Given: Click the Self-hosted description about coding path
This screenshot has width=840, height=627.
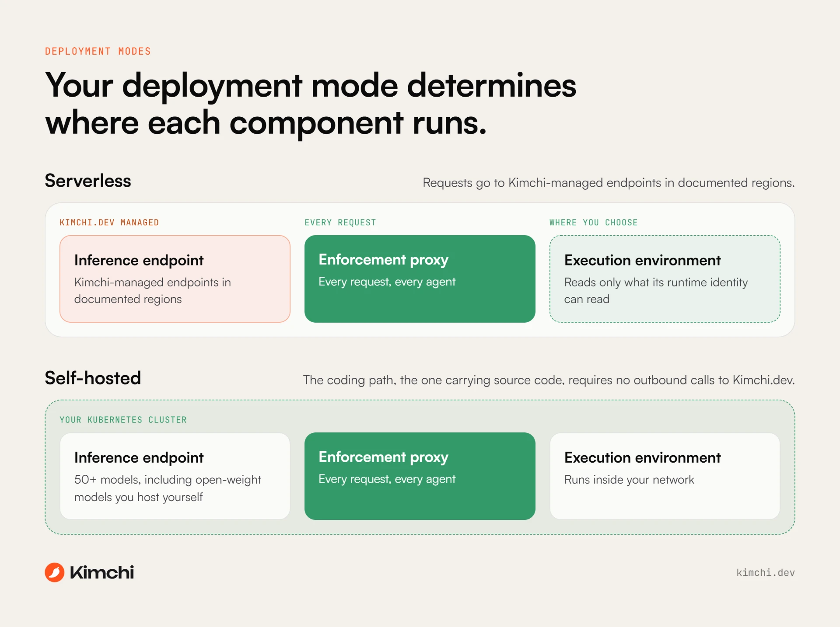Looking at the screenshot, I should [x=549, y=380].
